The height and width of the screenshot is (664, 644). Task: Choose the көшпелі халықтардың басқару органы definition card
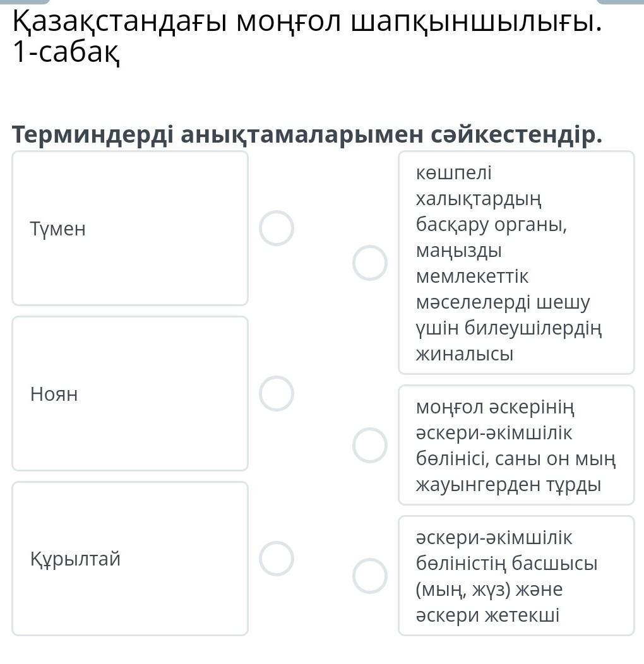pyautogui.click(x=516, y=263)
